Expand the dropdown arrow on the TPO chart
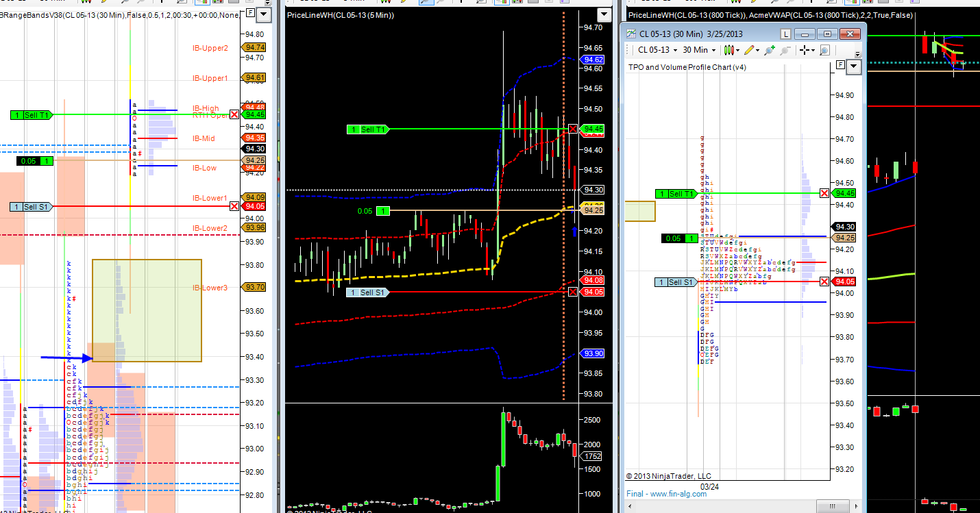Screen dimensions: 980x513 coord(853,66)
